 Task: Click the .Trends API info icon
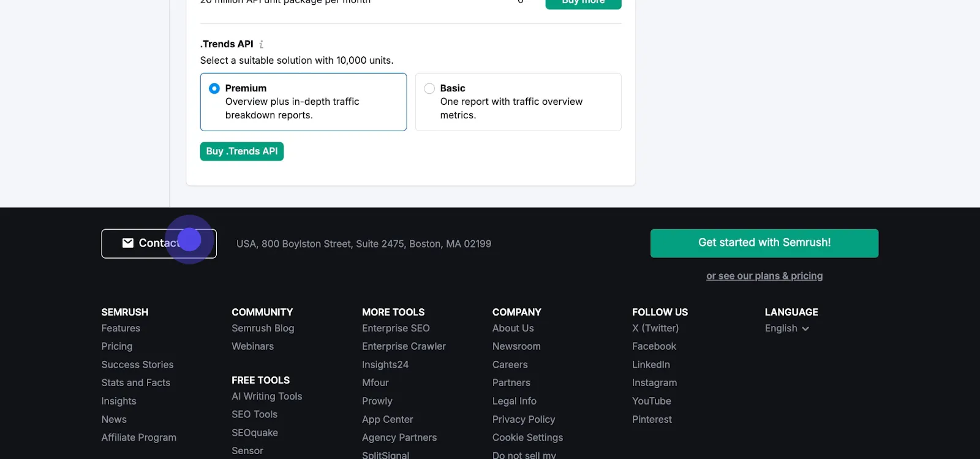tap(262, 44)
